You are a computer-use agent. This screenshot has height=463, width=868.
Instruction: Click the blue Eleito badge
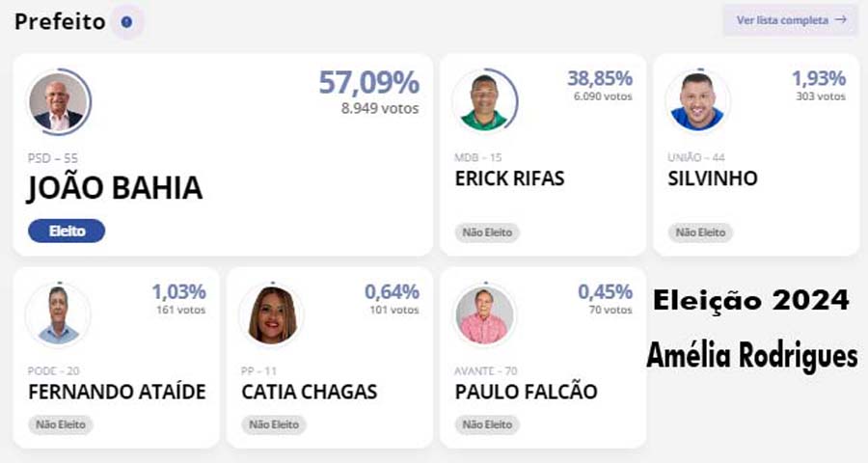67,231
